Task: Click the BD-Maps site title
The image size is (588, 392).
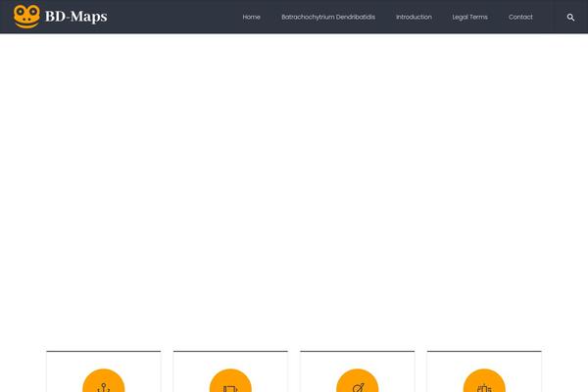Action: coord(76,17)
